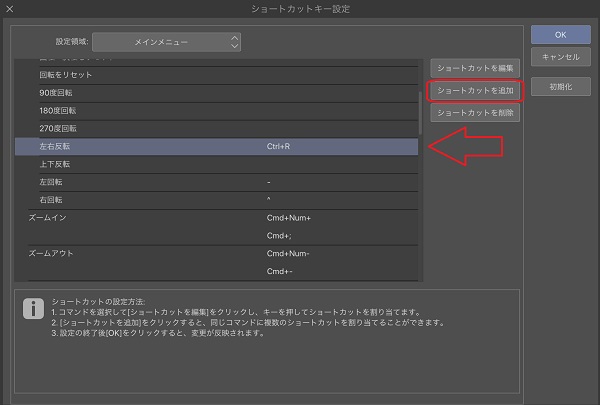This screenshot has width=600, height=405.
Task: Click the ^ shortcut for 右回転
Action: 269,199
